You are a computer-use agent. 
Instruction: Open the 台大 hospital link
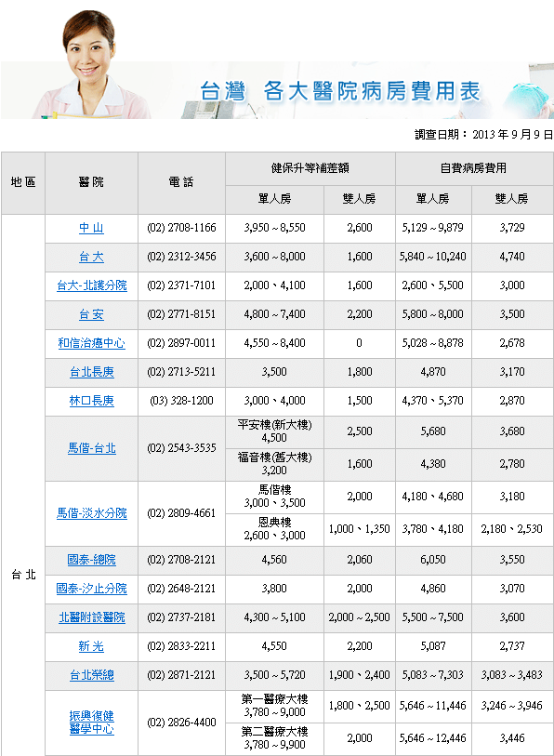(92, 257)
